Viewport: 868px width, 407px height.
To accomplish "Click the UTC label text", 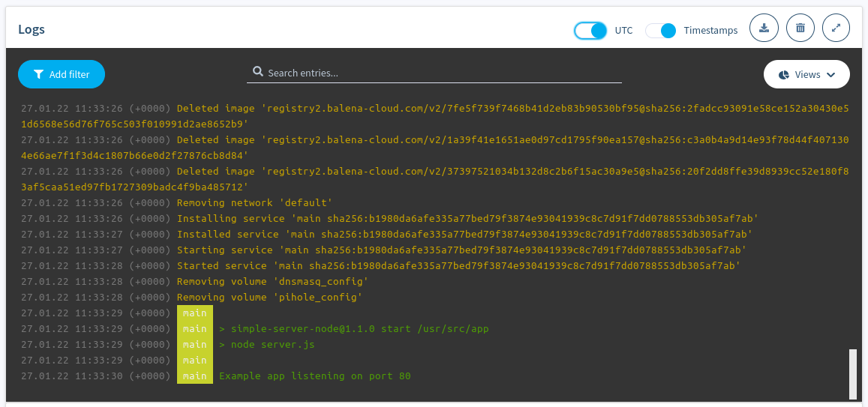I will tap(623, 31).
